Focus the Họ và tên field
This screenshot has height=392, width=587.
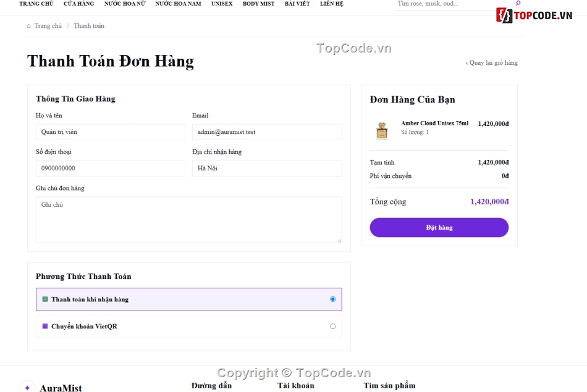coord(111,132)
